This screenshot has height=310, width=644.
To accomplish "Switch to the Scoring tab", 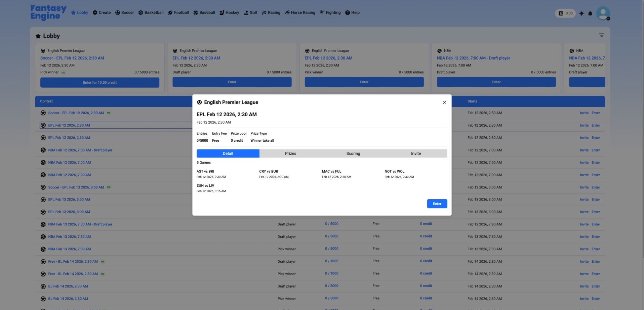I will click(353, 153).
